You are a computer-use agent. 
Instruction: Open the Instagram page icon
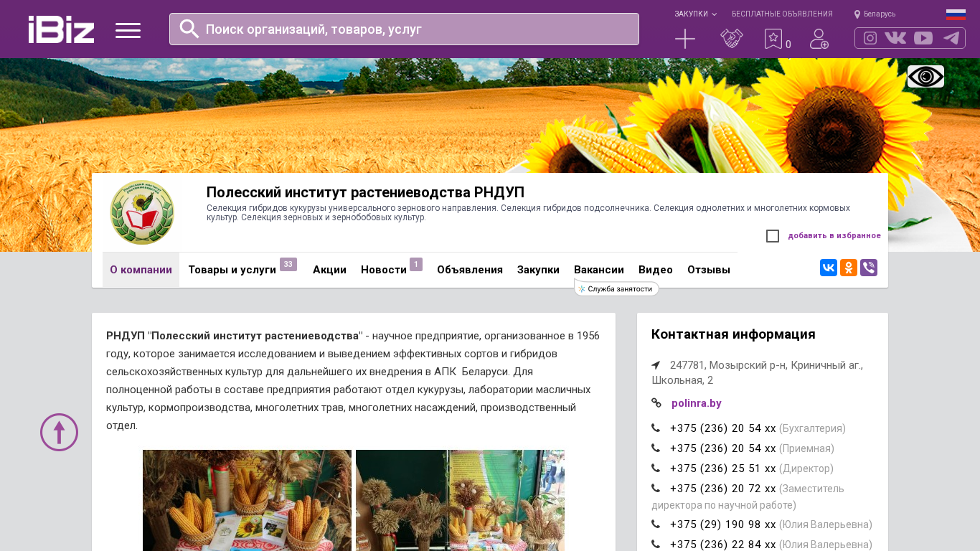click(x=870, y=38)
